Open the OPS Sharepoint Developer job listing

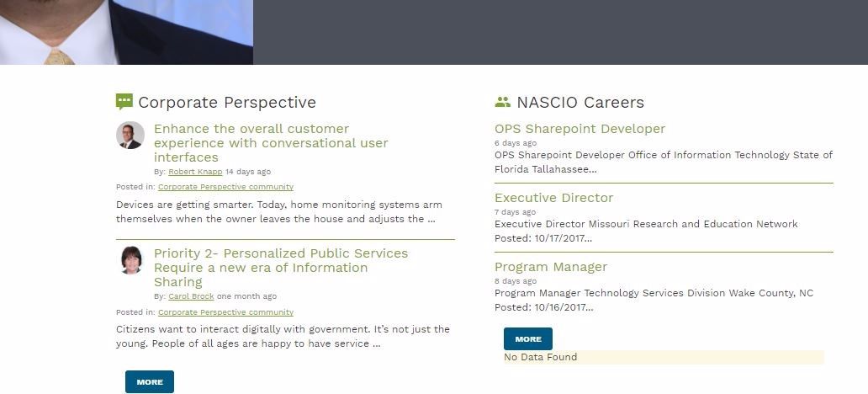[580, 129]
